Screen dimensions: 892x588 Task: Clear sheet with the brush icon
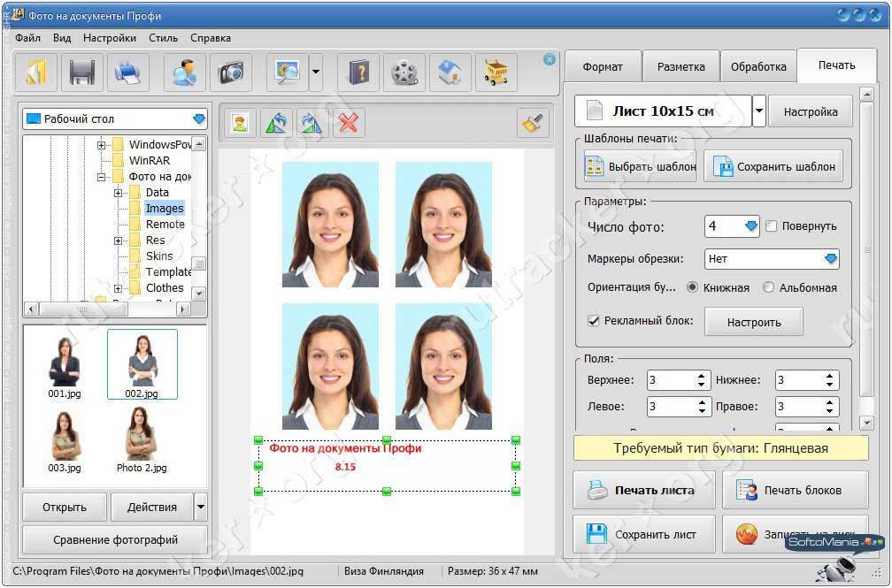pos(533,122)
